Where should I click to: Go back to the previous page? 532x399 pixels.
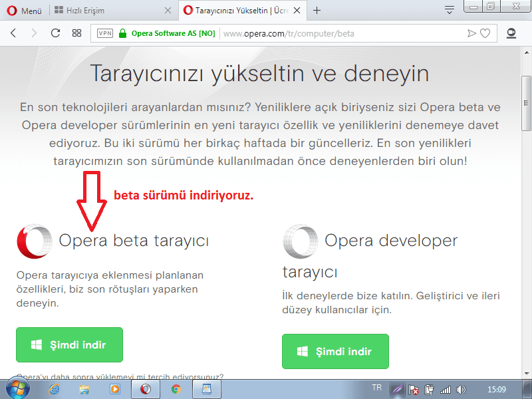click(13, 33)
